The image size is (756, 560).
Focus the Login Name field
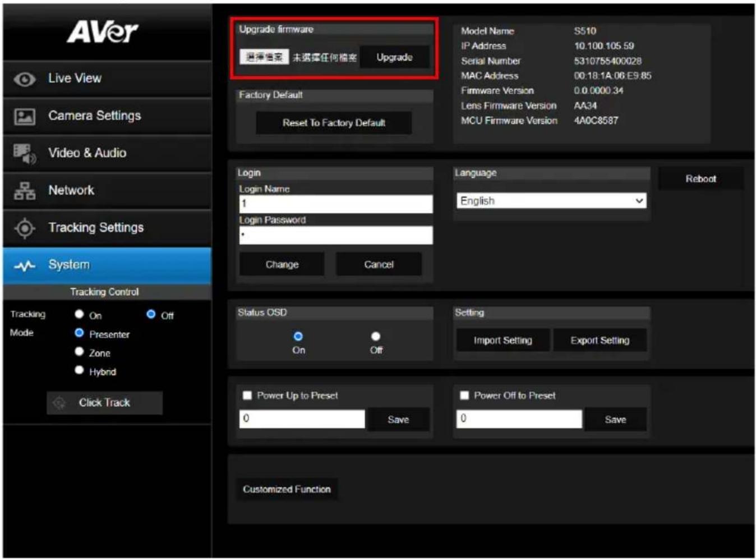tap(336, 204)
